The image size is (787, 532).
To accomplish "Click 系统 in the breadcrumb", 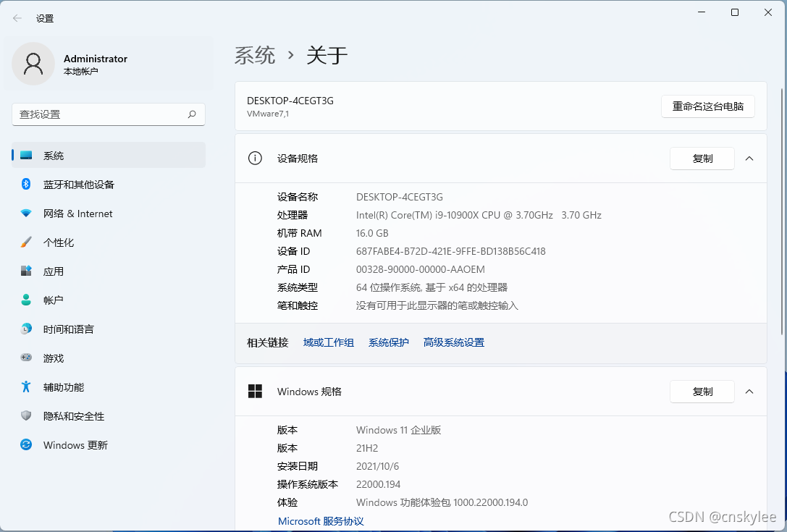I will tap(255, 55).
